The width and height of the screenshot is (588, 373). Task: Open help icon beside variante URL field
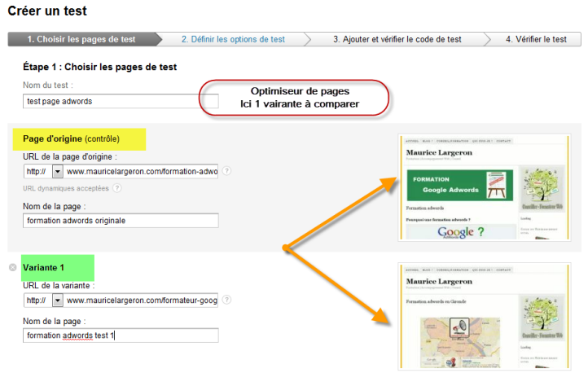[x=226, y=300]
